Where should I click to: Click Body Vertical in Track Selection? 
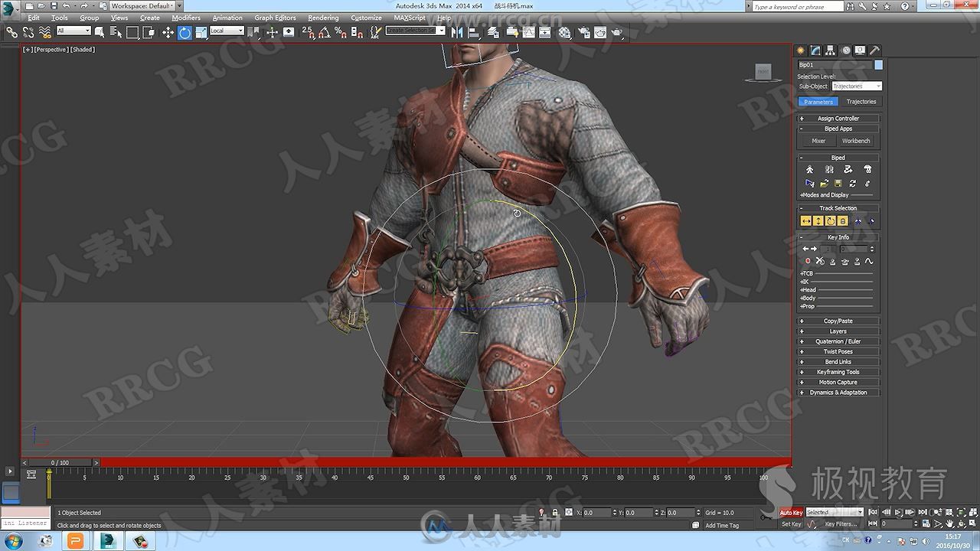click(x=818, y=221)
